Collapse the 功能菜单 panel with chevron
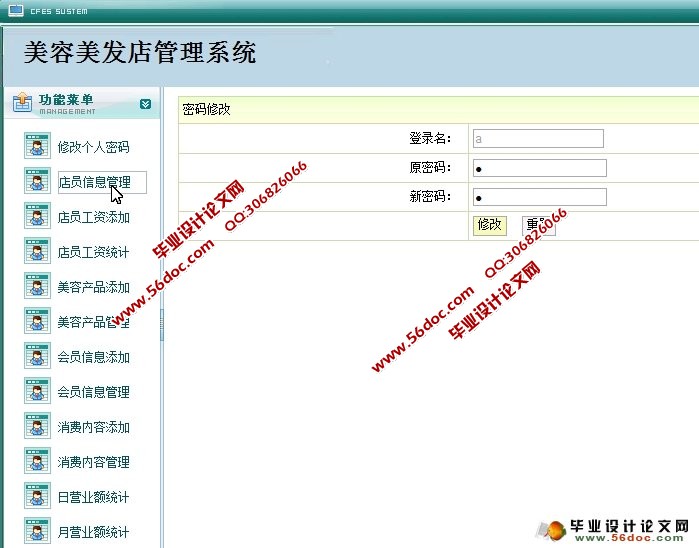699x548 pixels. click(x=146, y=103)
